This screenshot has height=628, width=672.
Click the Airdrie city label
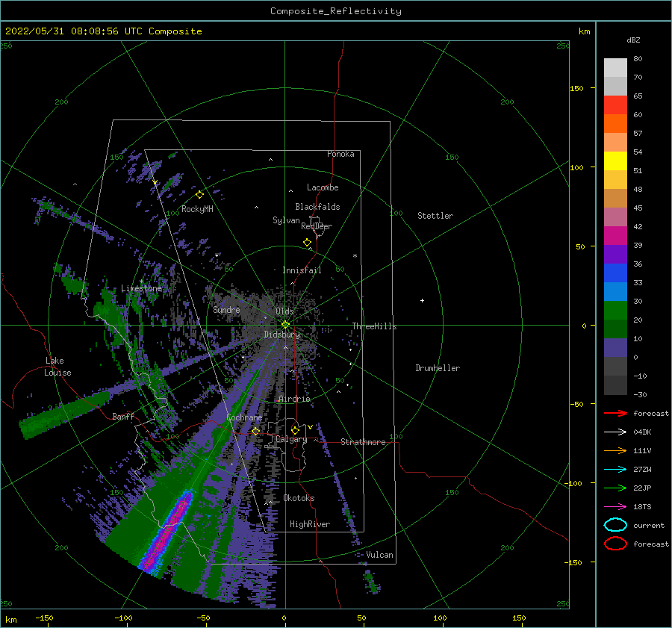[294, 399]
